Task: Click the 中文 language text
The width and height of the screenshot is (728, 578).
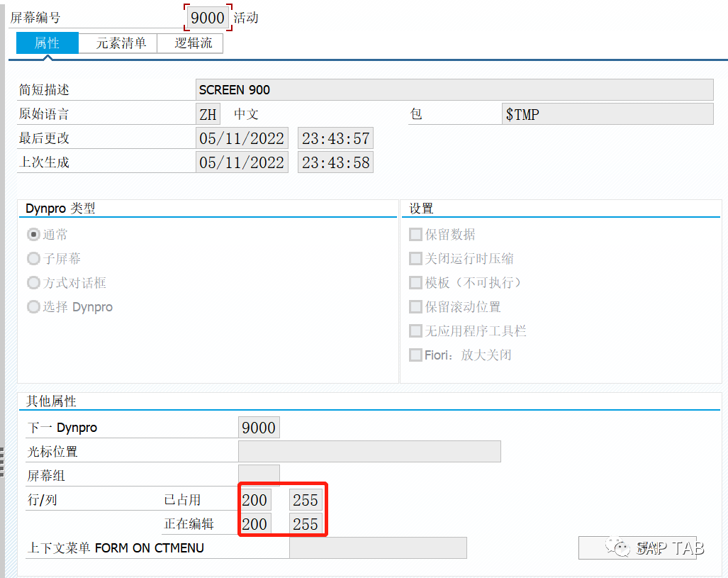Action: 246,114
